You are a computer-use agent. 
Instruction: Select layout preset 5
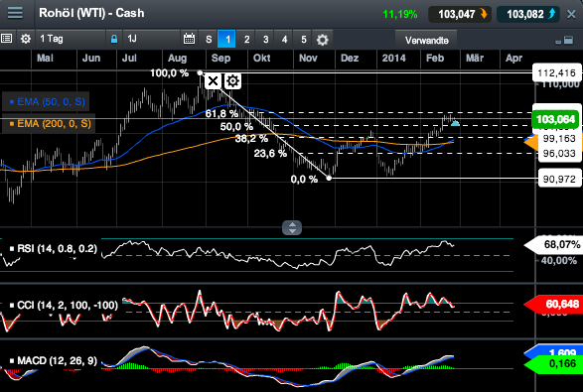303,39
